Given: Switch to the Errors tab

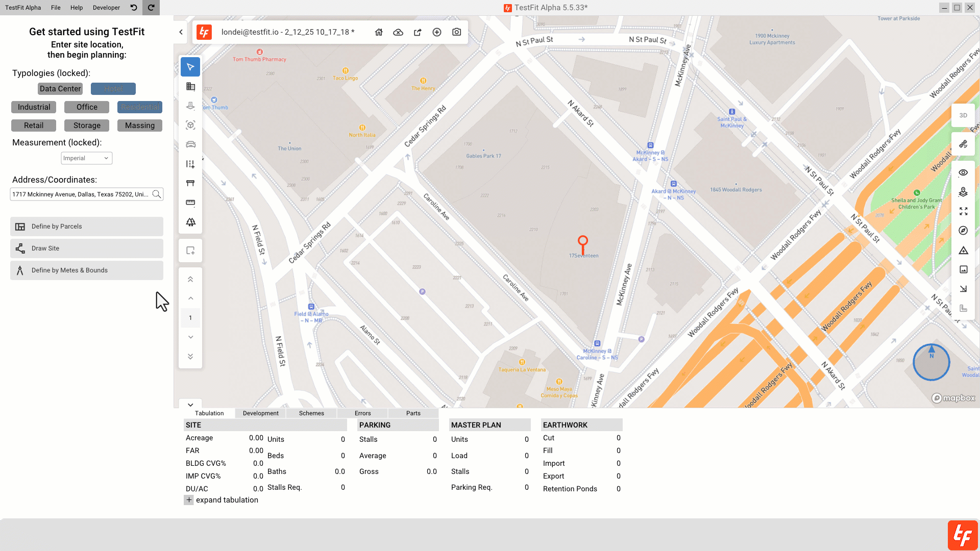Looking at the screenshot, I should (362, 413).
